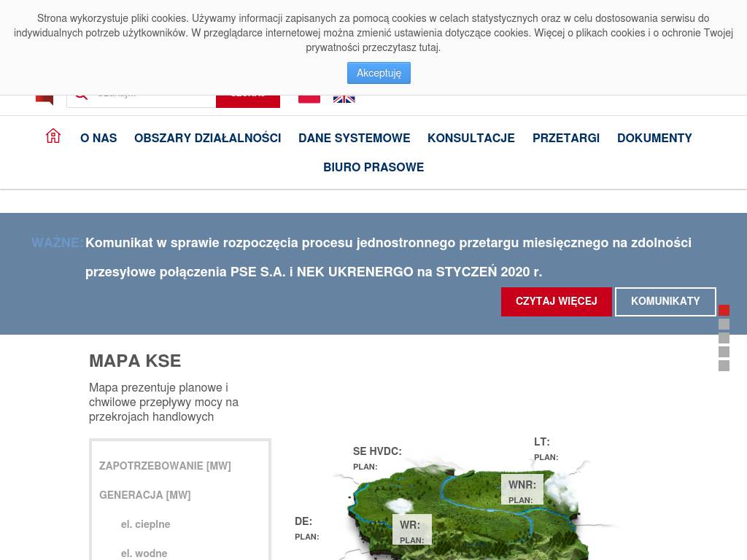Open the BIURO PRASOWE page
The image size is (747, 560).
(x=373, y=167)
